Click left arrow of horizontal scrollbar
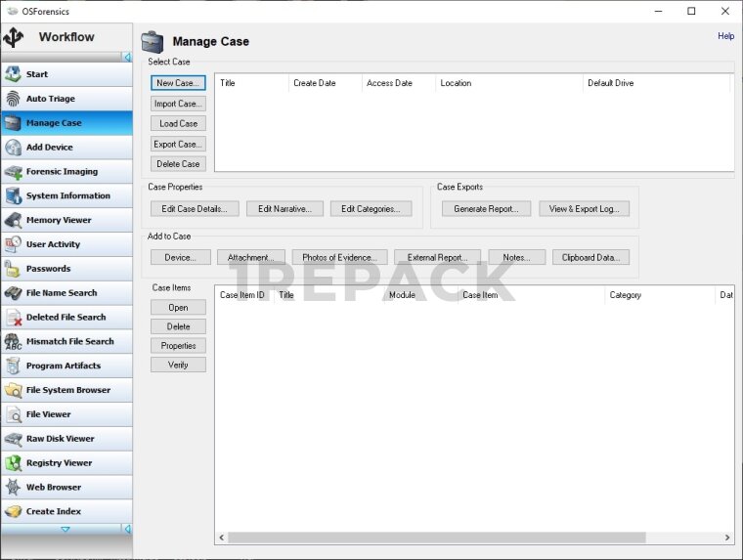 (x=221, y=538)
